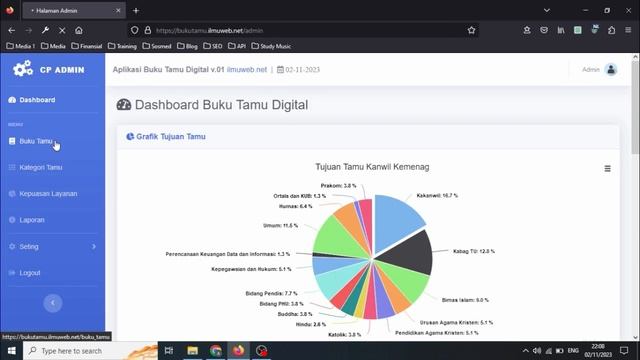Open the Firefox account icon
Image resolution: width=640 pixels, height=360 pixels.
[527, 30]
